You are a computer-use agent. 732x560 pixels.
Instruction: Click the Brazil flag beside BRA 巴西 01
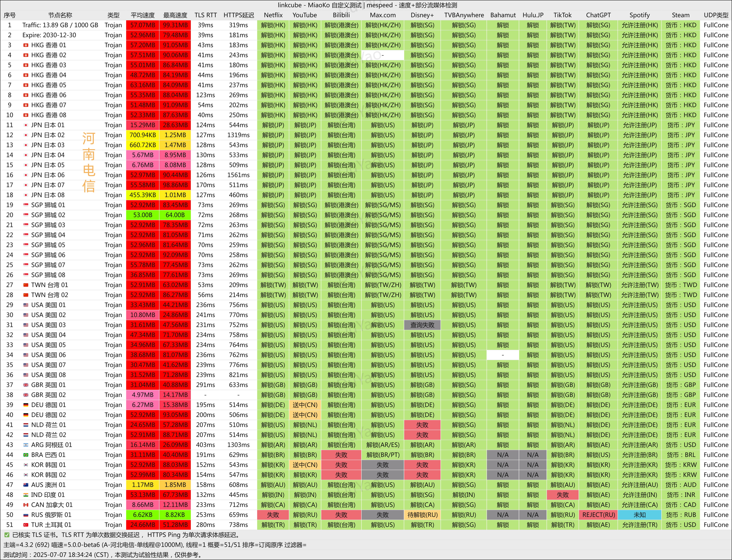(x=26, y=455)
